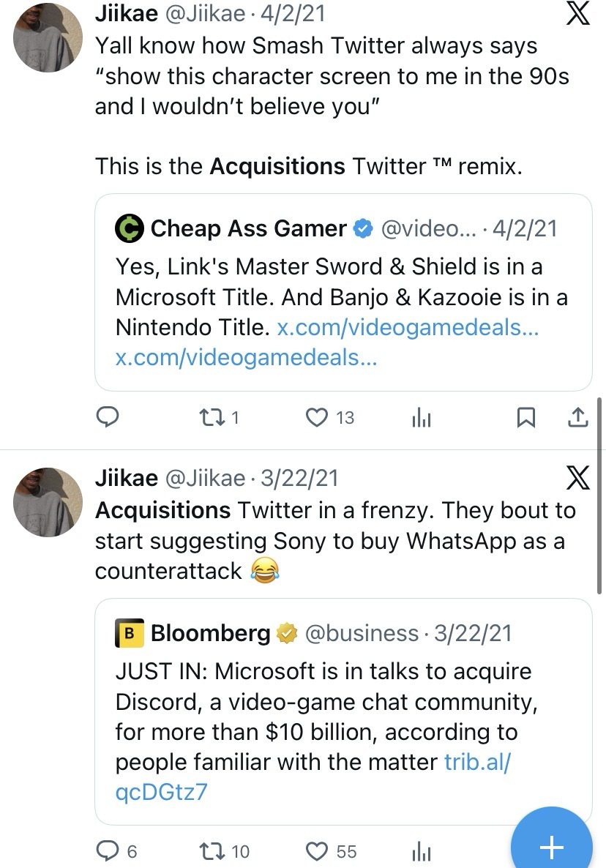View analytics for the 3/22/21 tweet

point(422,851)
